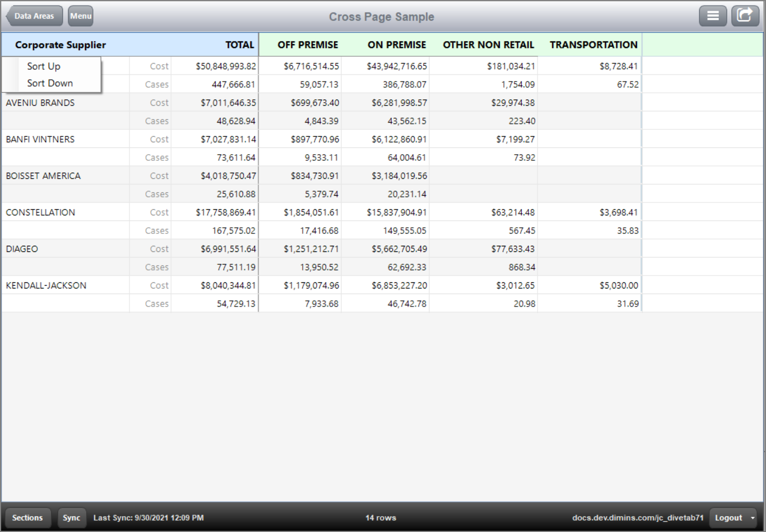The width and height of the screenshot is (766, 532).
Task: Select the OFF PREMISE column header
Action: pyautogui.click(x=307, y=45)
